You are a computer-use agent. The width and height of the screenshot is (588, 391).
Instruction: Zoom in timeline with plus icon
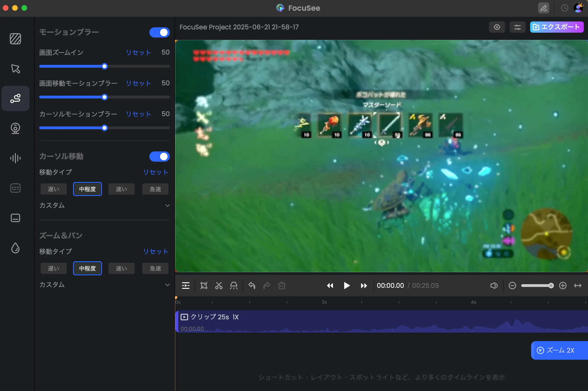tap(563, 286)
